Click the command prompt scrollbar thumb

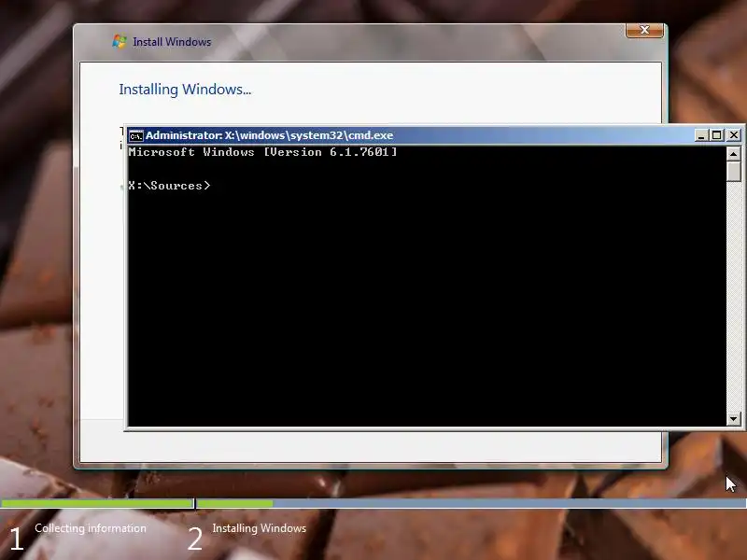coord(733,171)
